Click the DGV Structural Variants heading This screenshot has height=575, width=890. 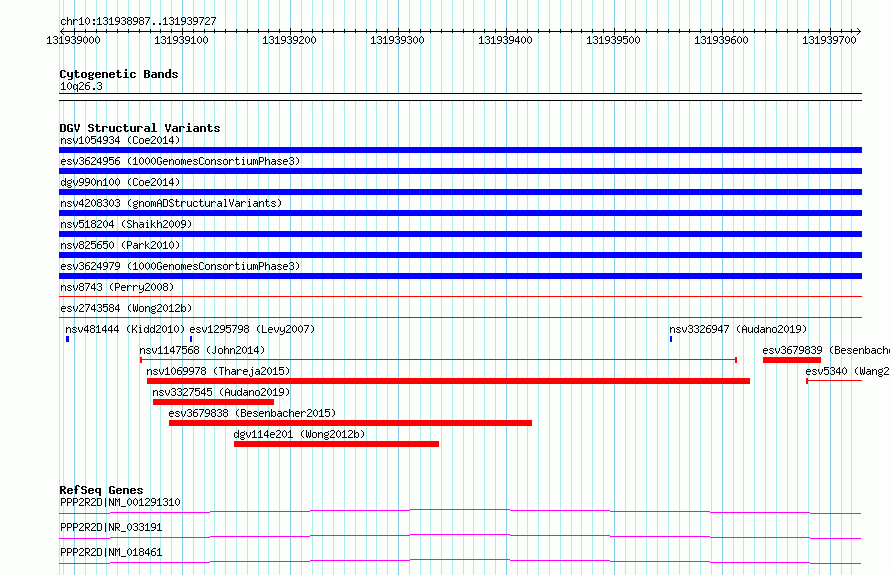tap(140, 128)
